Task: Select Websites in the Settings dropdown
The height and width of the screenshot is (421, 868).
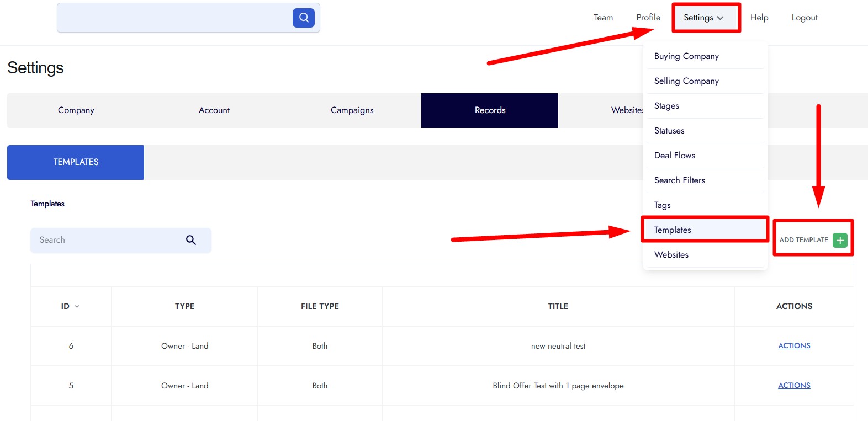Action: point(671,255)
